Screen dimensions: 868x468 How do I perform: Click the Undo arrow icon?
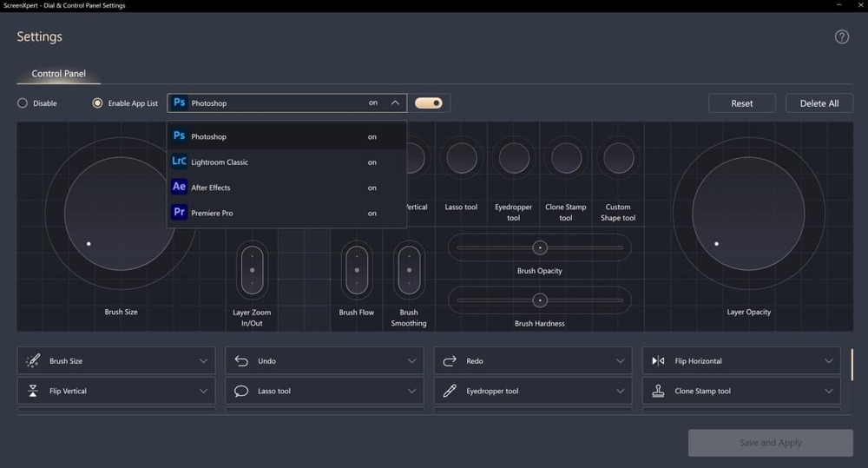tap(241, 360)
